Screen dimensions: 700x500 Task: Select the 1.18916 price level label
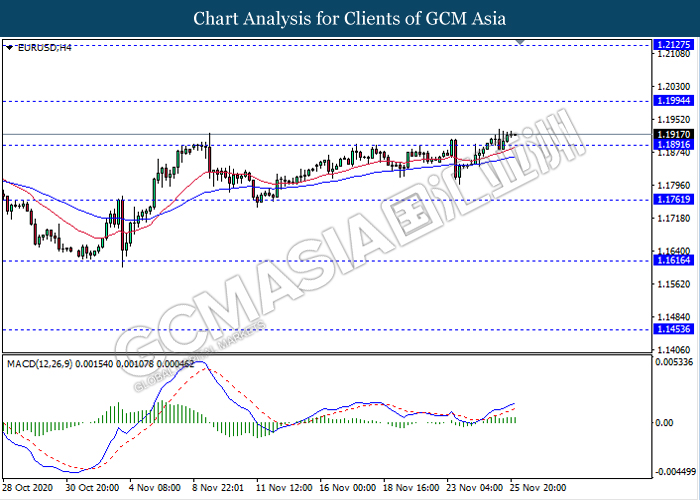674,144
